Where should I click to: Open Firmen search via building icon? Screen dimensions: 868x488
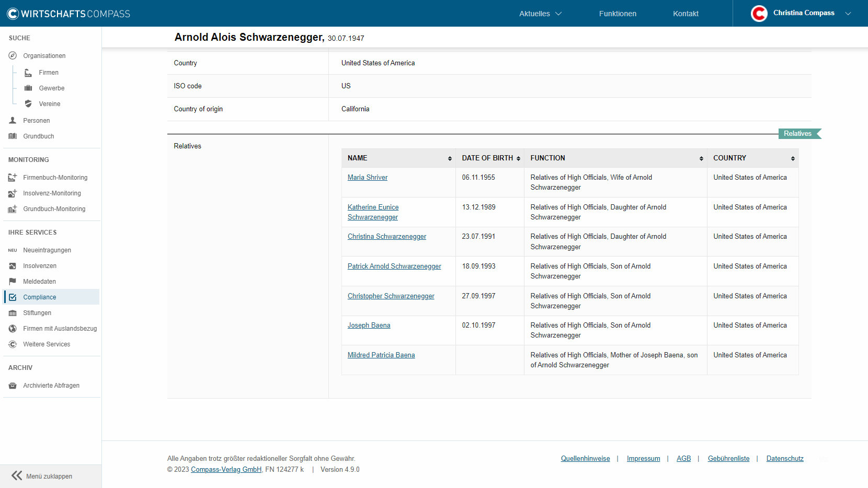click(28, 72)
